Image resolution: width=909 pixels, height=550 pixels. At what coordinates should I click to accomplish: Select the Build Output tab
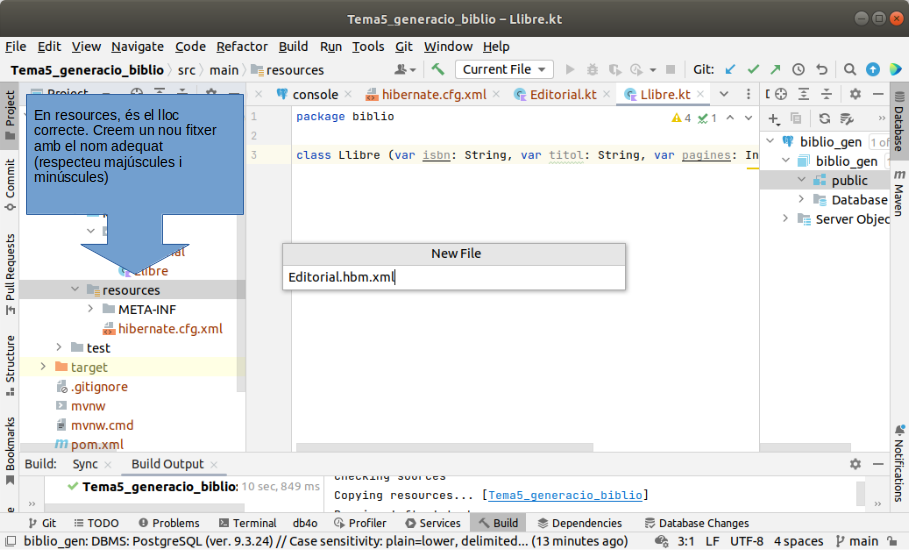click(167, 464)
